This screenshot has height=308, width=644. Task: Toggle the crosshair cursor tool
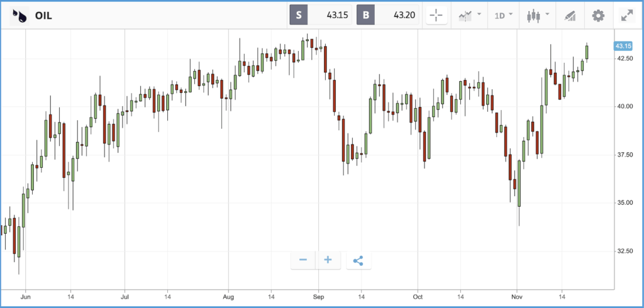pos(436,16)
